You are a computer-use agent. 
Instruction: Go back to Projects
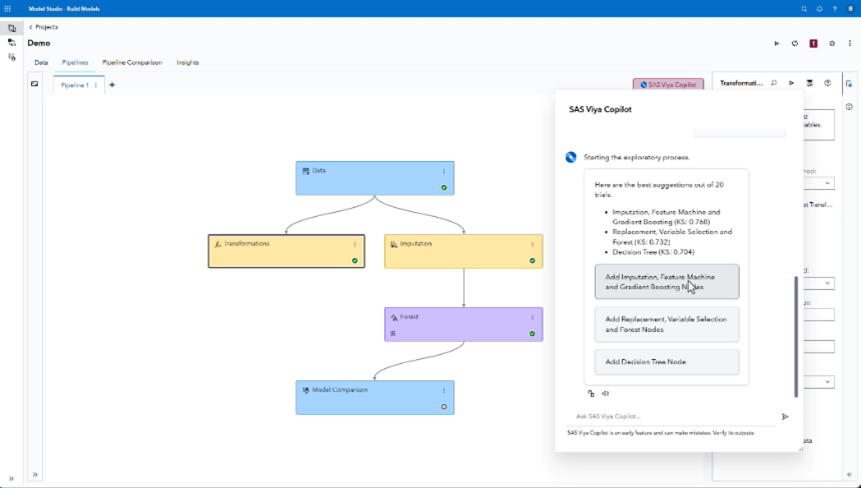(43, 27)
